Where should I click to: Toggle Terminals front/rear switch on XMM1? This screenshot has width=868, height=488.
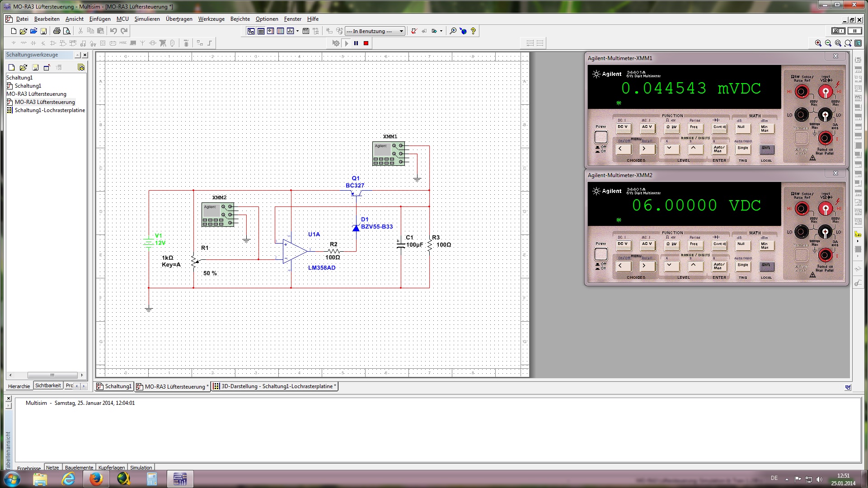point(801,137)
